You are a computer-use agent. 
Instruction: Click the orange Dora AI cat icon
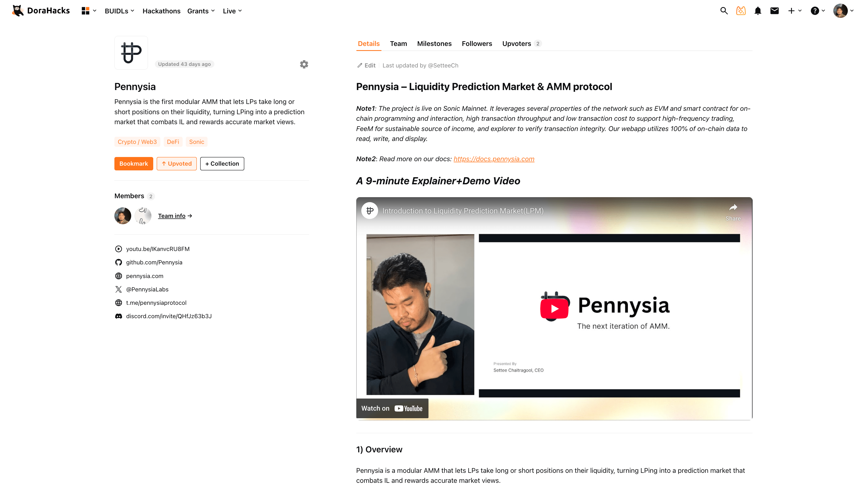click(741, 11)
